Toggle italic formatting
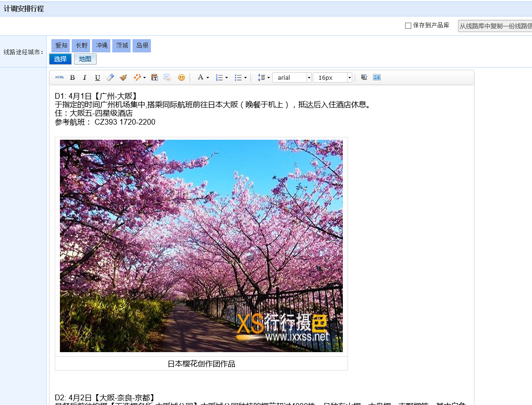The height and width of the screenshot is (405, 532). [84, 77]
